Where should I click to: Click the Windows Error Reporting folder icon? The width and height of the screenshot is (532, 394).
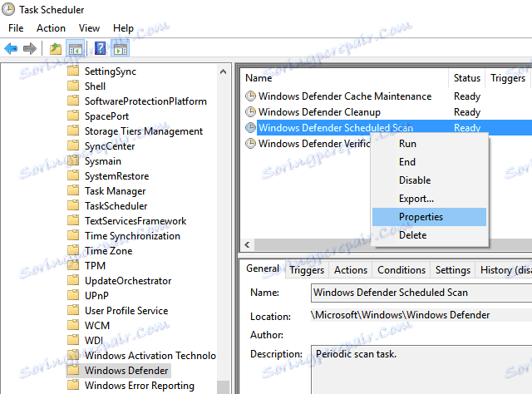(73, 385)
